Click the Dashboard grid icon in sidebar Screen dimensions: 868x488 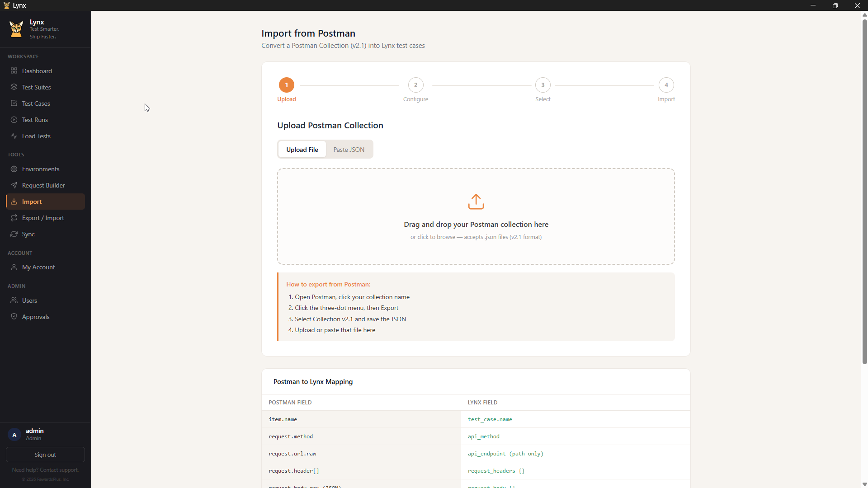coord(14,71)
